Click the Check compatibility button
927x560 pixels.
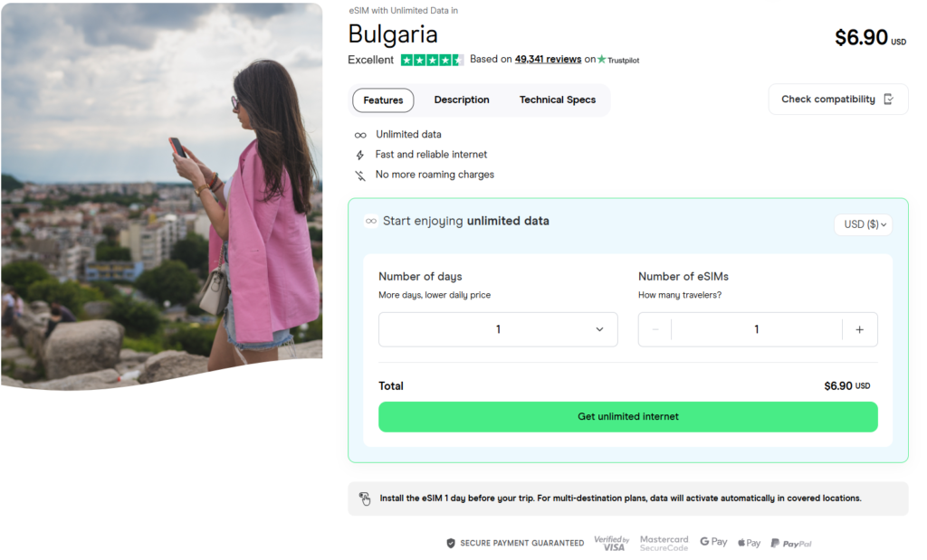(837, 99)
